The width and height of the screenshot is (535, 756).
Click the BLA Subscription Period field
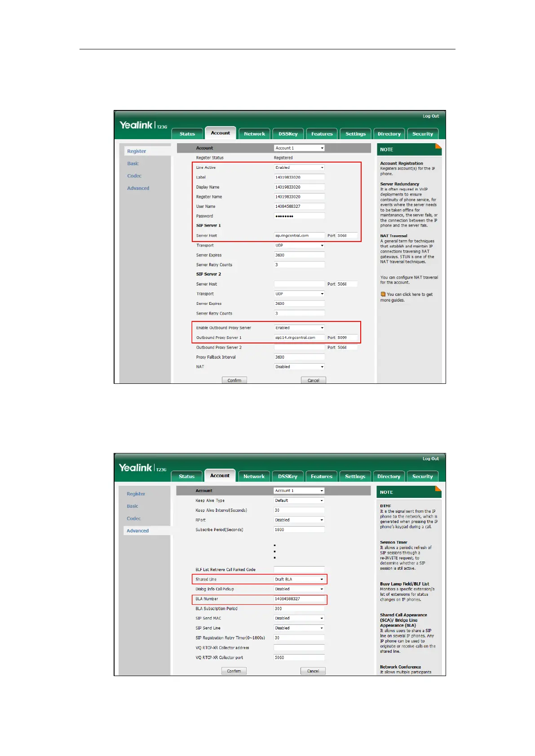click(299, 609)
